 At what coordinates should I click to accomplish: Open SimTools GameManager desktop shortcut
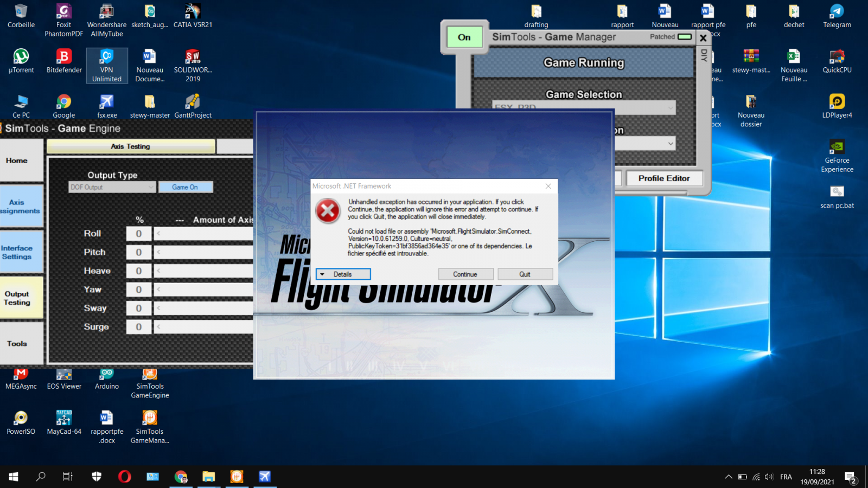coord(150,427)
